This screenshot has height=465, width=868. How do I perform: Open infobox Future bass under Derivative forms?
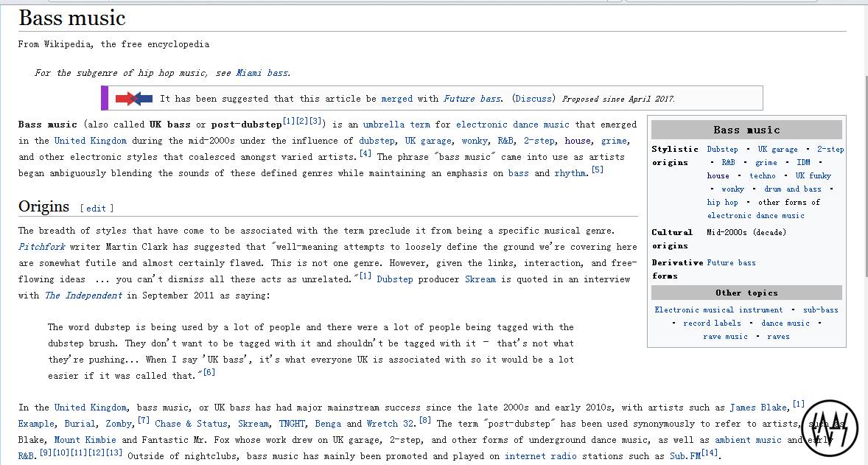(731, 263)
